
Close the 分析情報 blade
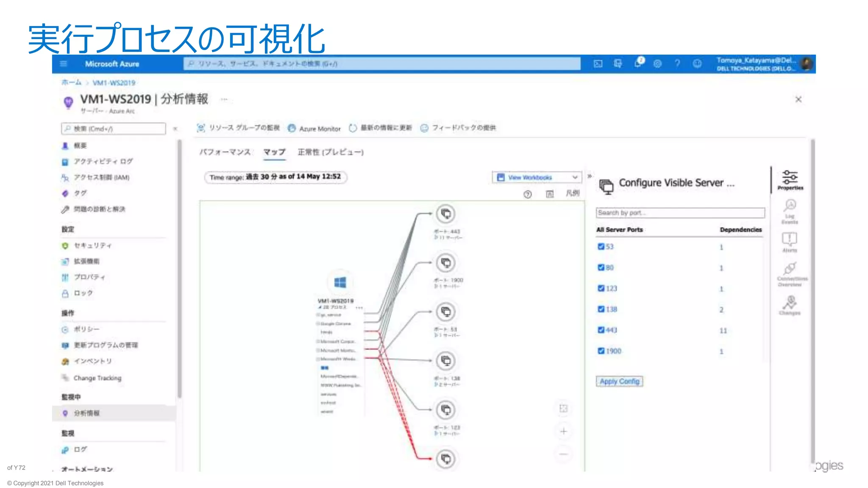click(798, 100)
